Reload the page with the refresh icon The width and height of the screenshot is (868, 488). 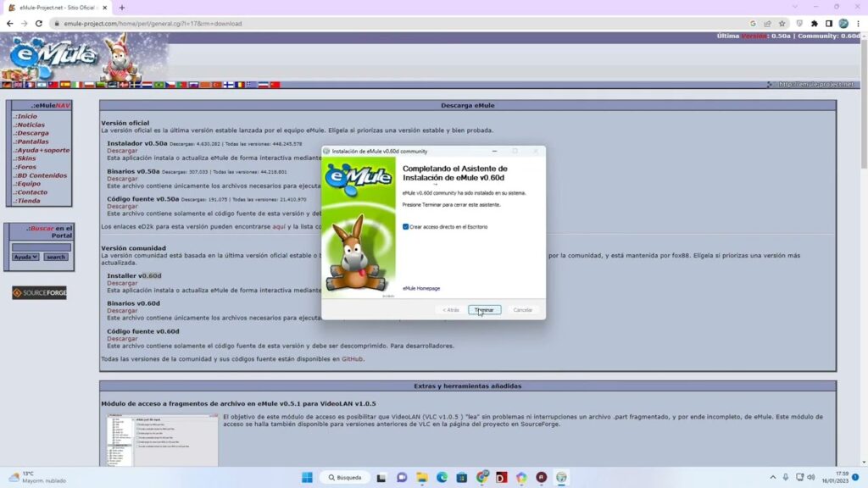[39, 23]
